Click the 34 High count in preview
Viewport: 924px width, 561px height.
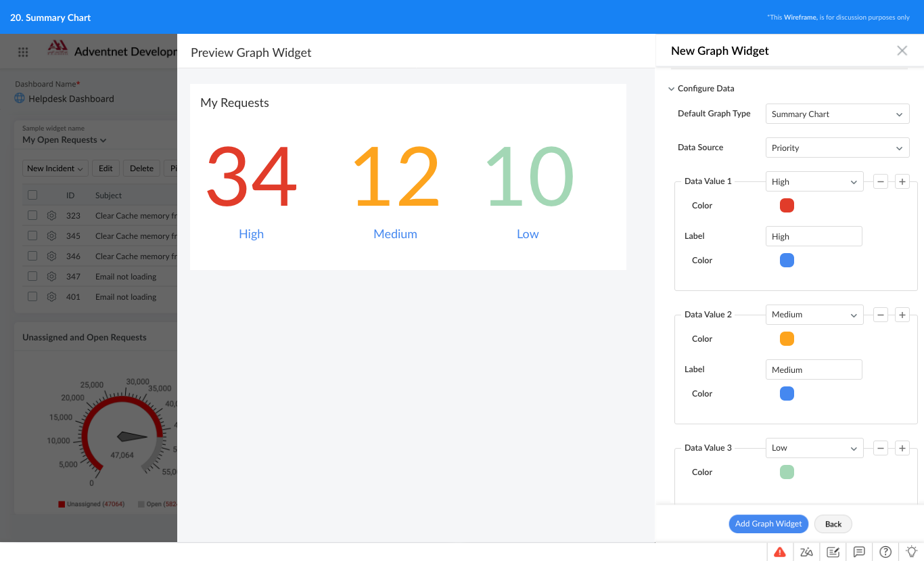[x=251, y=177]
